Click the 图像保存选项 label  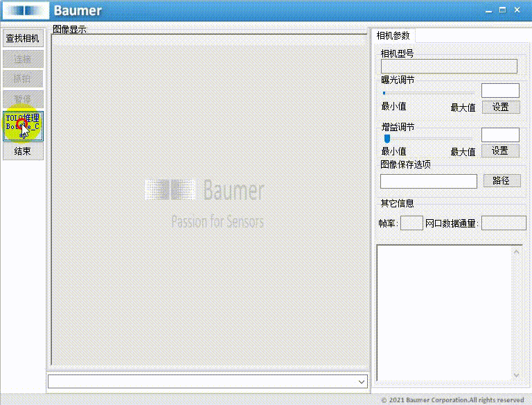[405, 164]
